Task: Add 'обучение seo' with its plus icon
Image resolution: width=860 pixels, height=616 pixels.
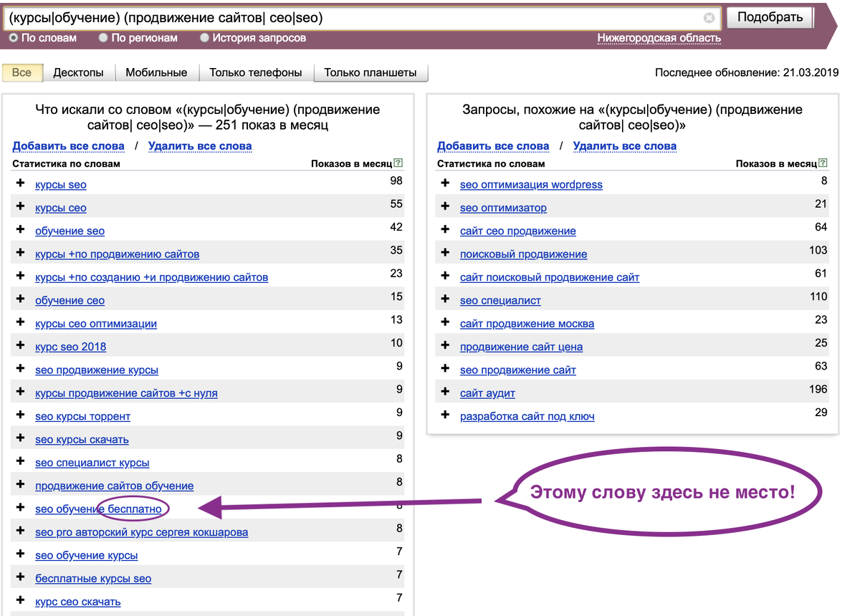Action: 21,231
